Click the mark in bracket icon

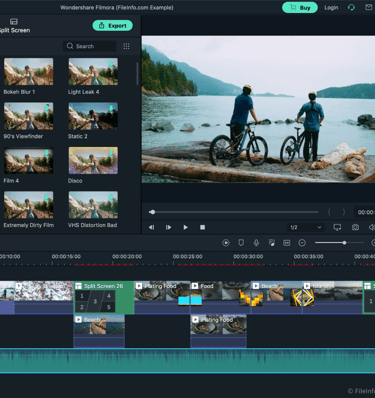click(329, 212)
